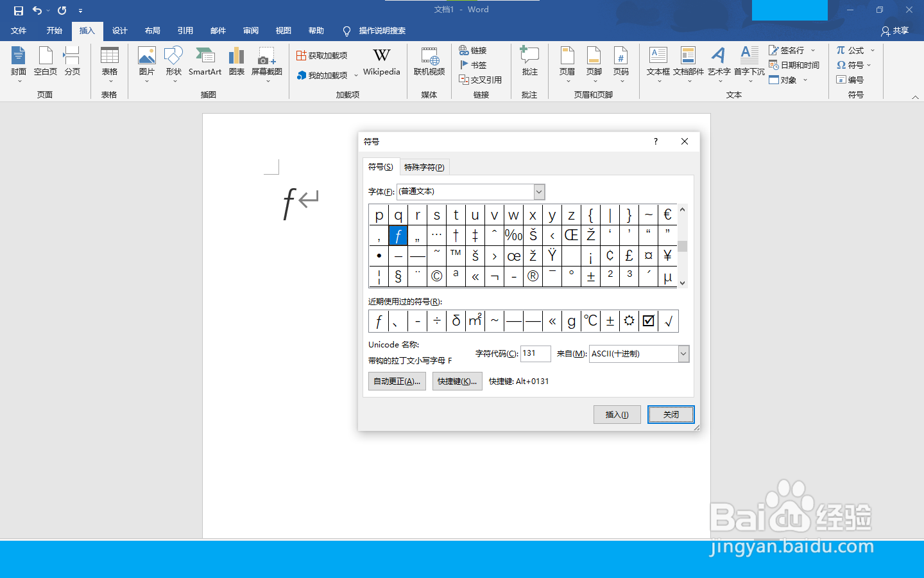
Task: Open the Symbol (符号) ribbon dropdown
Action: coord(854,65)
